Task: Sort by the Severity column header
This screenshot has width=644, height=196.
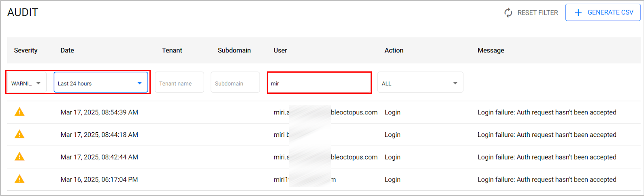Action: coord(26,50)
